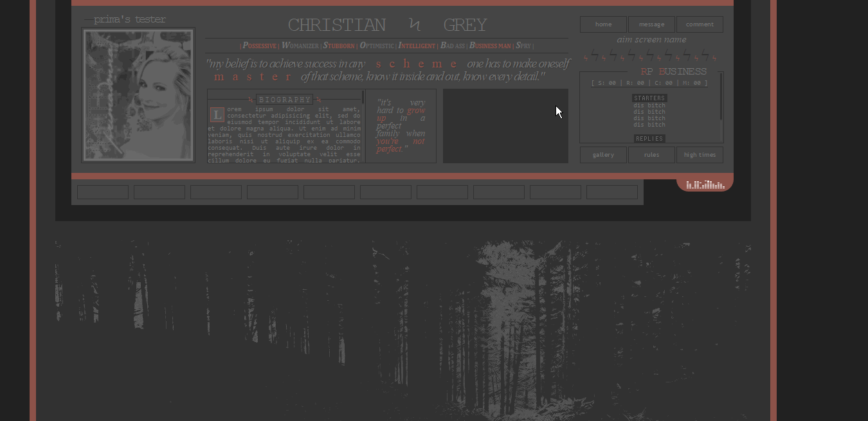
Task: Click the 'S: 00' starters counter
Action: pyautogui.click(x=607, y=83)
